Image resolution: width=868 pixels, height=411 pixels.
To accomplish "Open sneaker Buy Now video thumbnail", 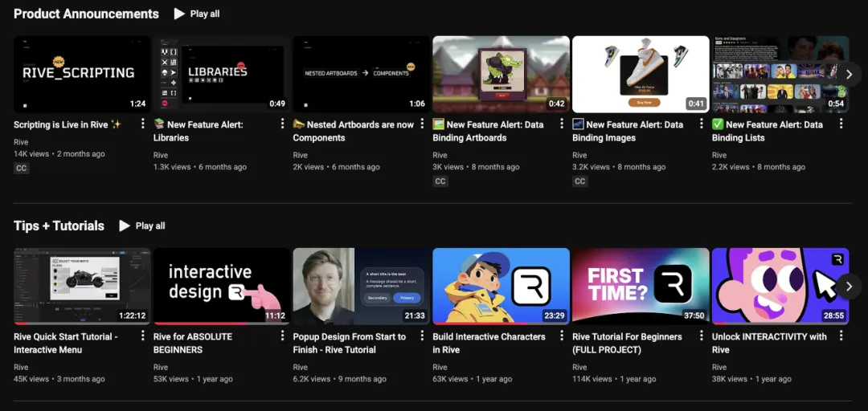I will 641,74.
